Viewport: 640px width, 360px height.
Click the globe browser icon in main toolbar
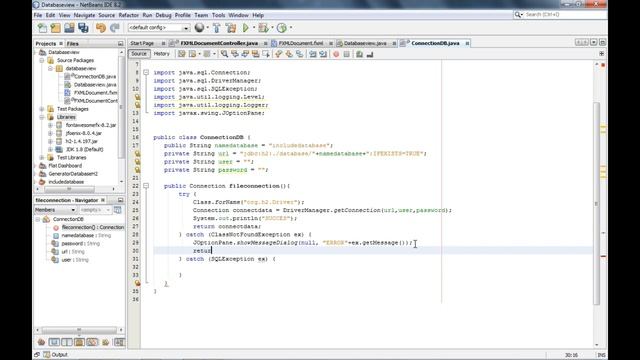coord(199,28)
